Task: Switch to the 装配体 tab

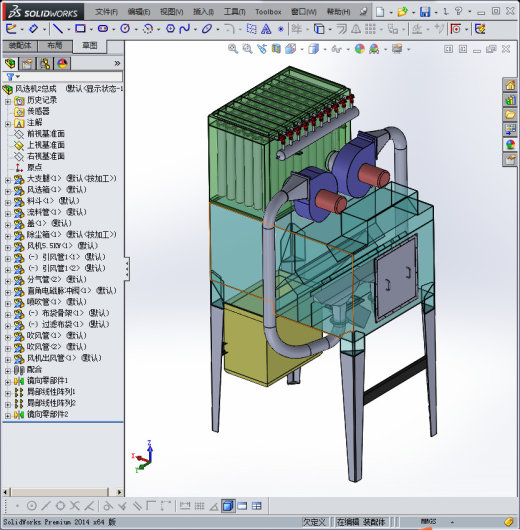Action: point(20,46)
